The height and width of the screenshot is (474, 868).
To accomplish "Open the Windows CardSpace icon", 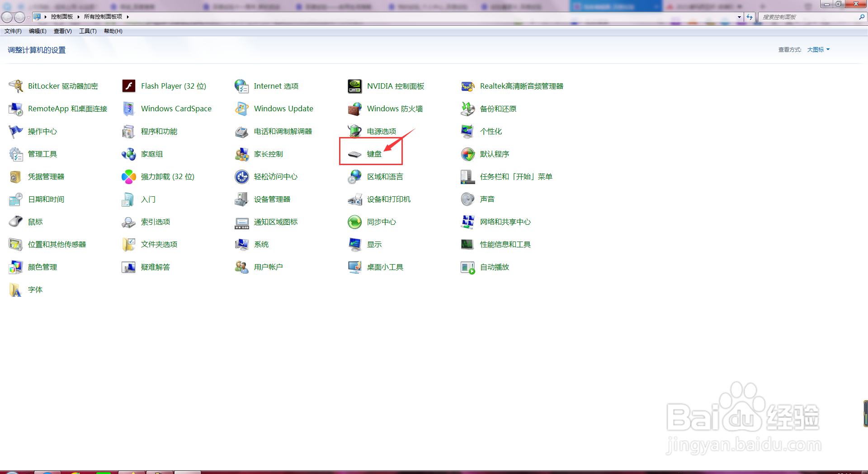I will pos(129,109).
